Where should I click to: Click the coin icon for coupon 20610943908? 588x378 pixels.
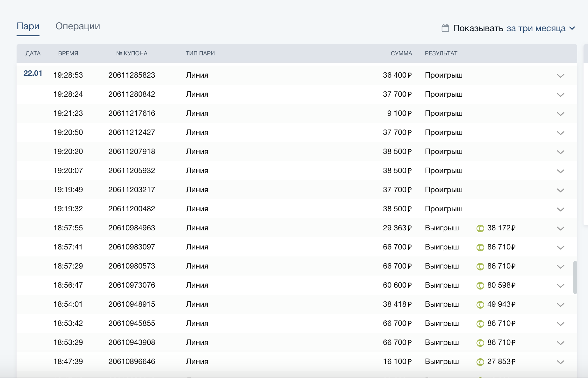[480, 343]
